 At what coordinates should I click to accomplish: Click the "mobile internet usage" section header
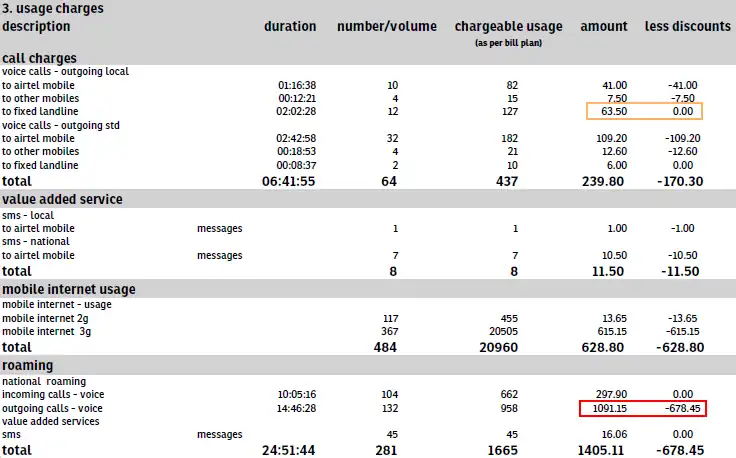tap(69, 290)
